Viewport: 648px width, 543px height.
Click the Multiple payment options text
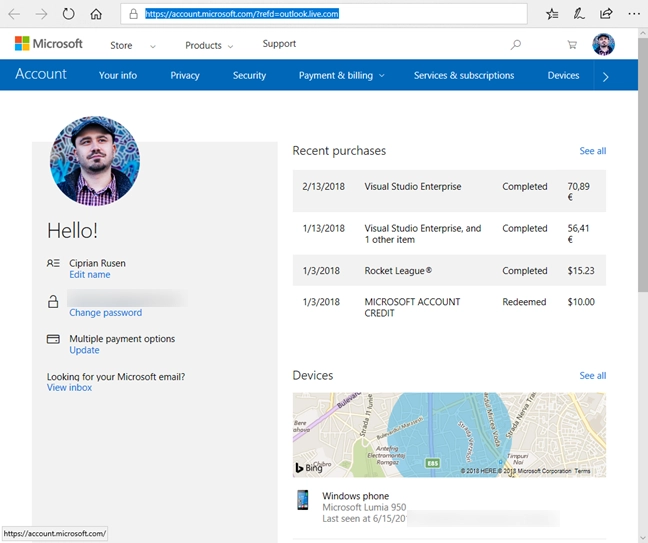[122, 339]
